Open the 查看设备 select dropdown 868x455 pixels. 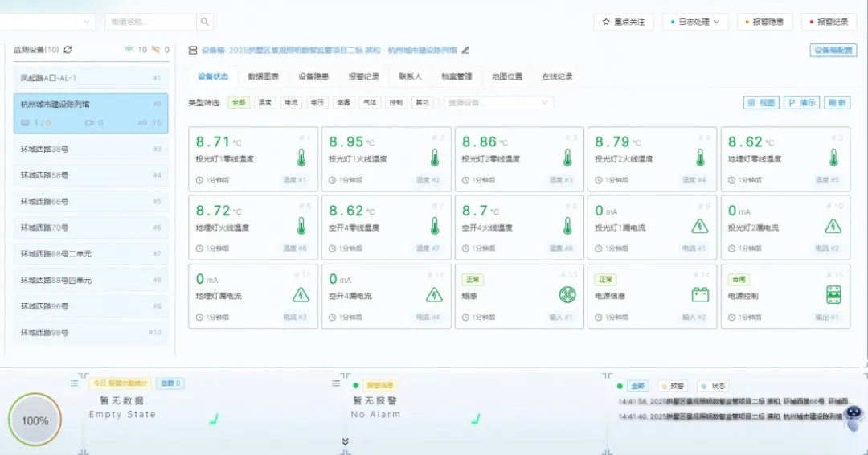pyautogui.click(x=498, y=103)
